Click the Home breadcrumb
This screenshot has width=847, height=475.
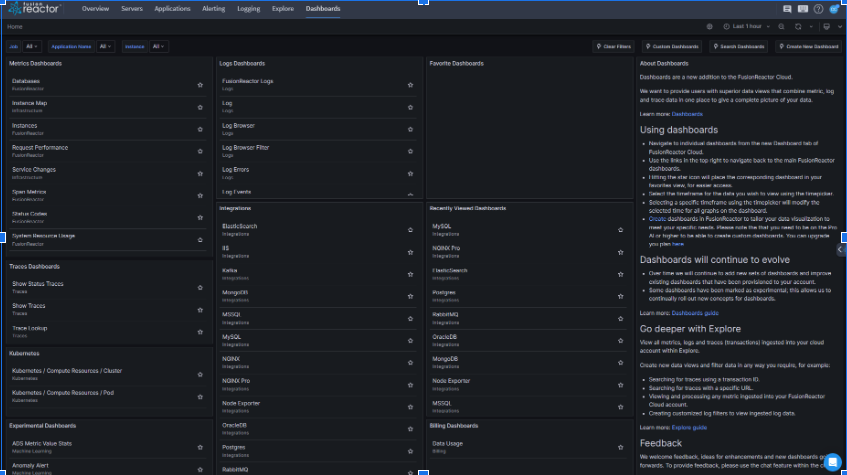click(15, 26)
